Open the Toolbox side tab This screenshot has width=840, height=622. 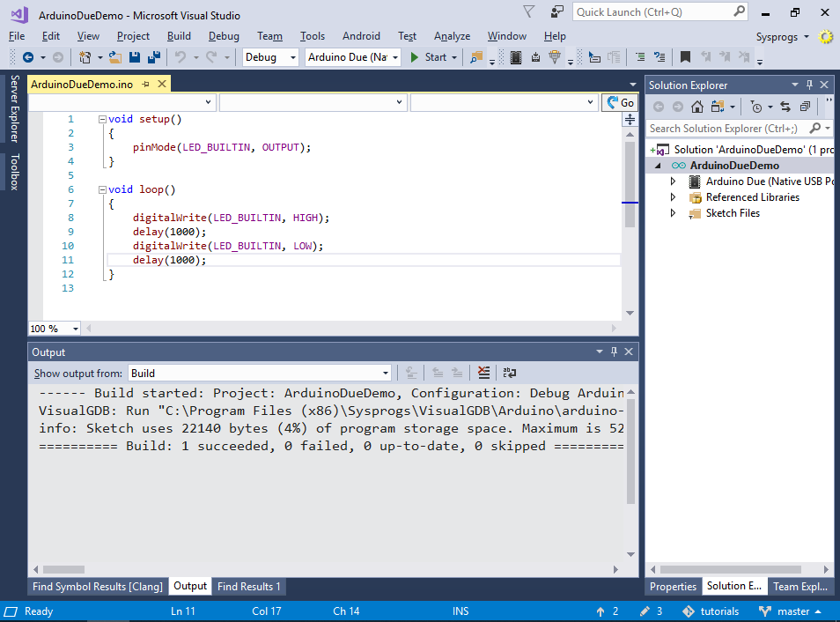[x=14, y=172]
